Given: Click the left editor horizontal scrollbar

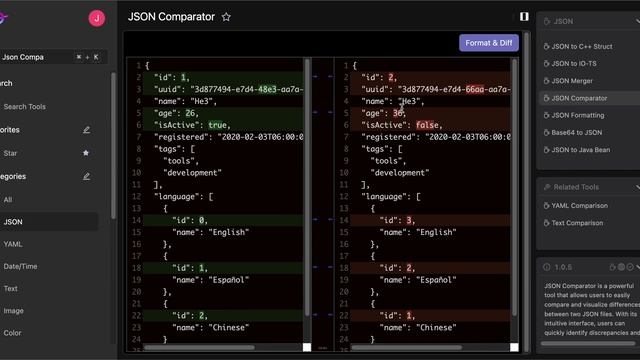Looking at the screenshot, I should point(199,348).
